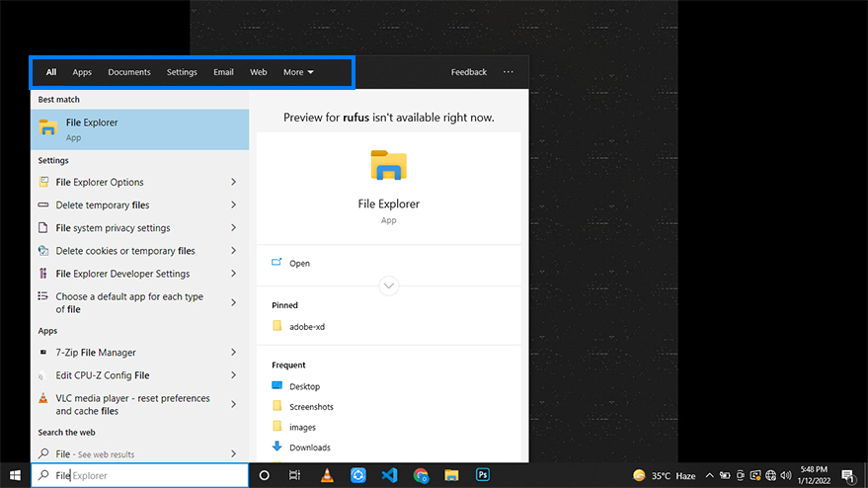This screenshot has height=488, width=868.
Task: Expand the More dropdown in search filters
Action: click(298, 72)
